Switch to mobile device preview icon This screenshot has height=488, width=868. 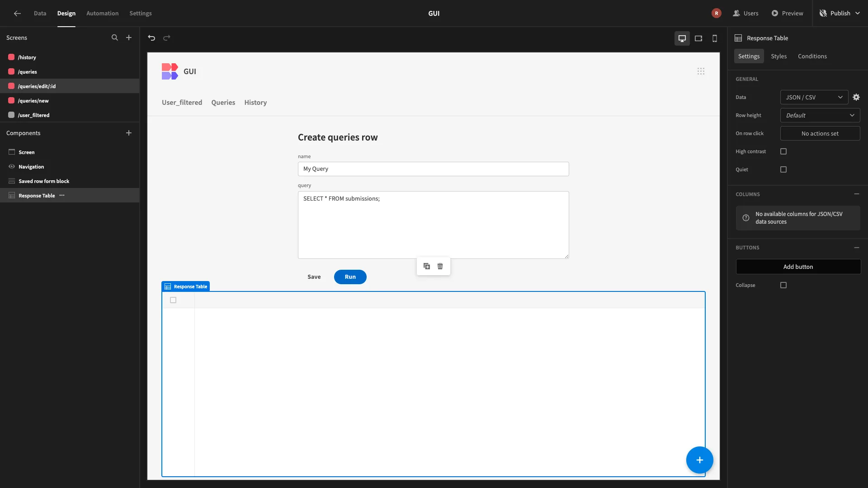(x=715, y=38)
